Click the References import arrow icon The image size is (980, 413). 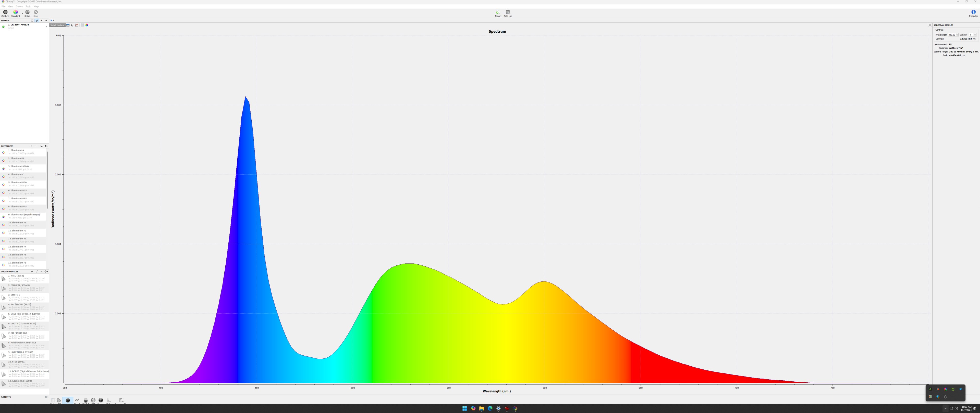coord(41,146)
